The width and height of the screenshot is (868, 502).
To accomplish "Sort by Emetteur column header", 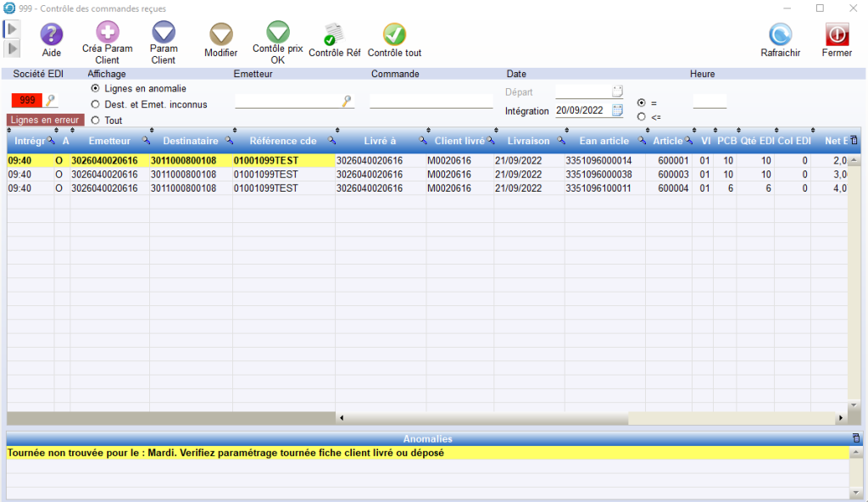I will [x=108, y=141].
